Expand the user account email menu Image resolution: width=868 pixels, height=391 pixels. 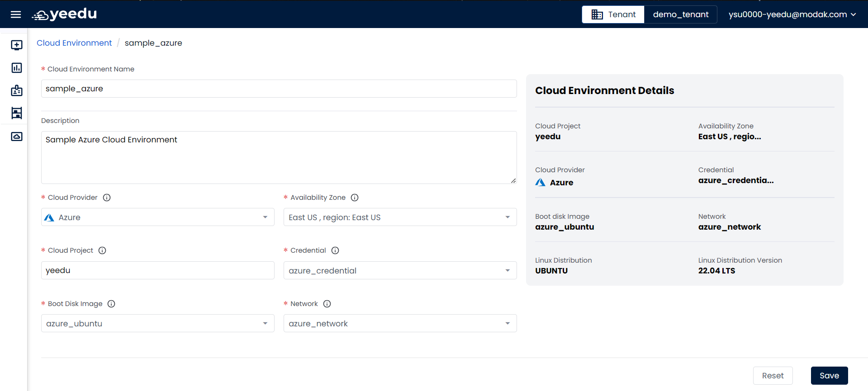pos(792,14)
